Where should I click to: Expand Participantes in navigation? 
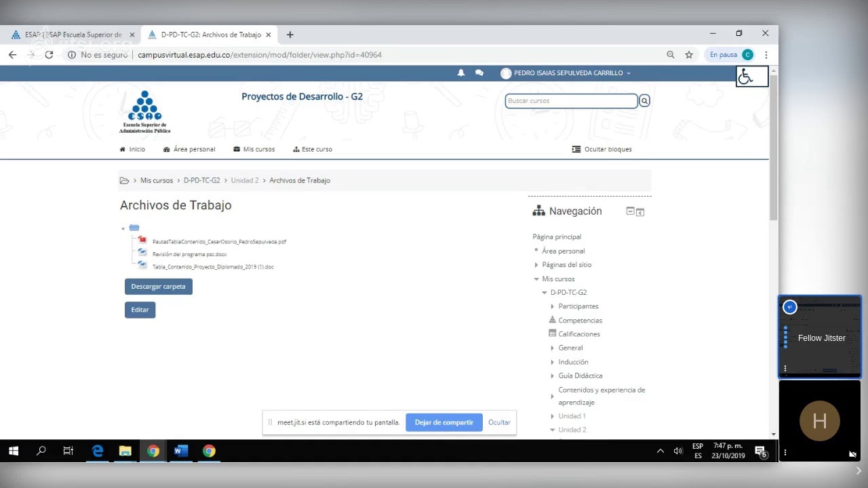coord(553,306)
